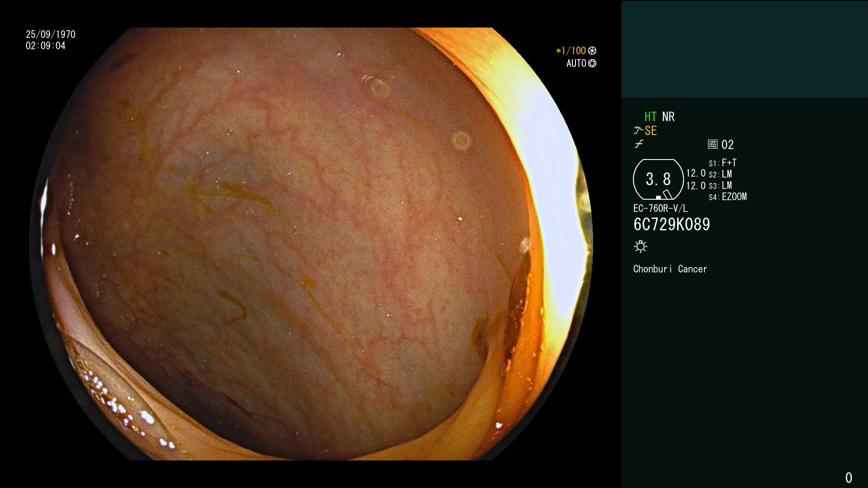This screenshot has width=868, height=488.
Task: Click the scope model EC-760R-V/L text
Action: tap(660, 208)
